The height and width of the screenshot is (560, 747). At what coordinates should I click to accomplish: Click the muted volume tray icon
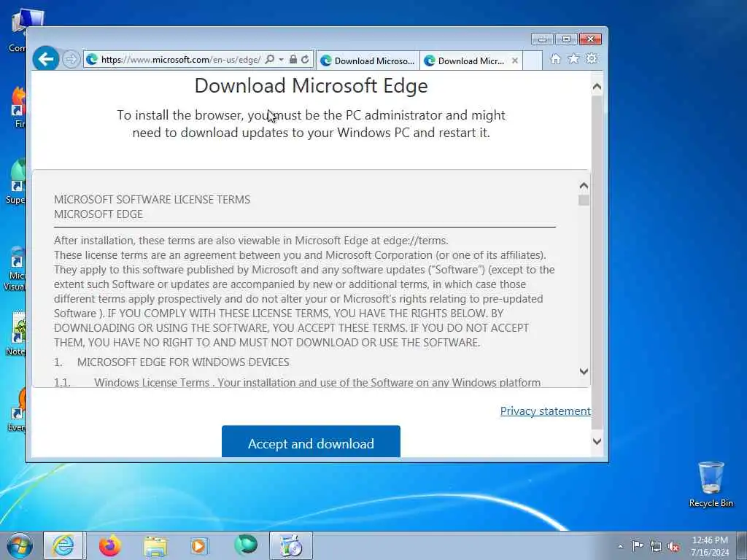[673, 547]
